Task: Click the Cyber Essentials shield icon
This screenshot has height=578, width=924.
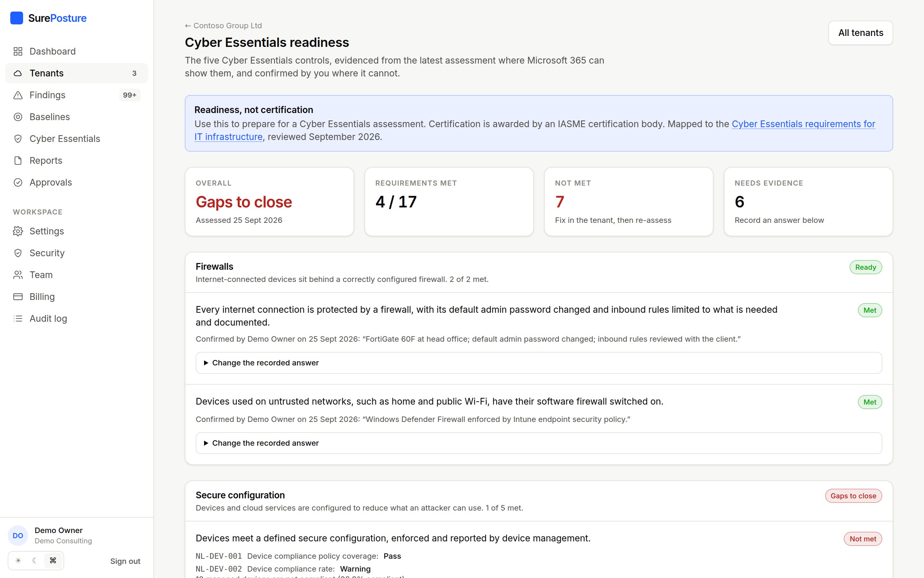Action: [18, 138]
